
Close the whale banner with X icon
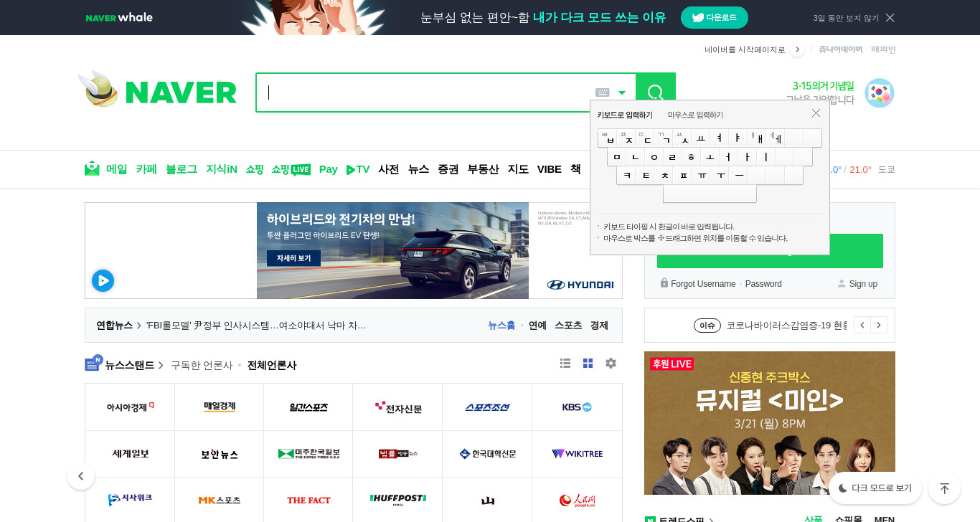click(x=890, y=17)
